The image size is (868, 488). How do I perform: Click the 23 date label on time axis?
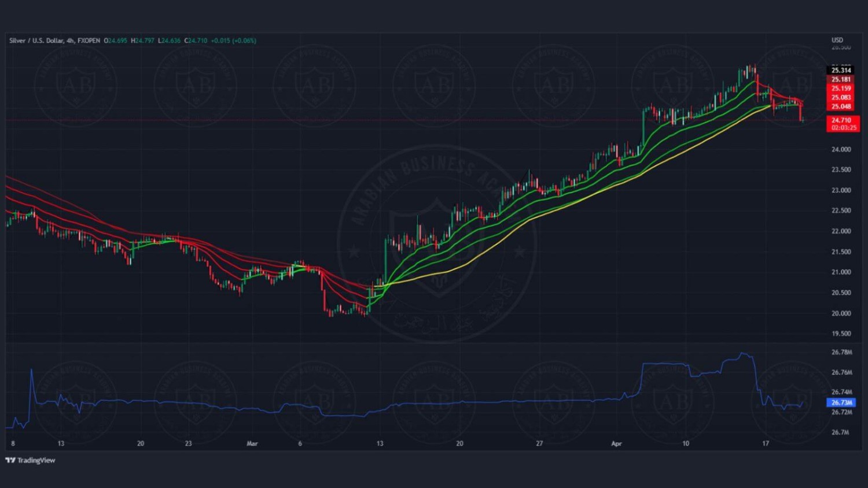[x=189, y=443]
